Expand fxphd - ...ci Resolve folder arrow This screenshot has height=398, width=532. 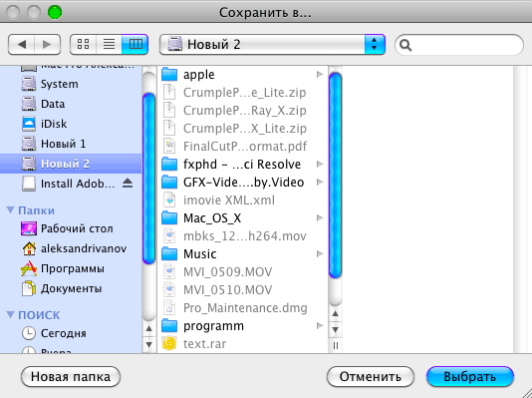[319, 164]
